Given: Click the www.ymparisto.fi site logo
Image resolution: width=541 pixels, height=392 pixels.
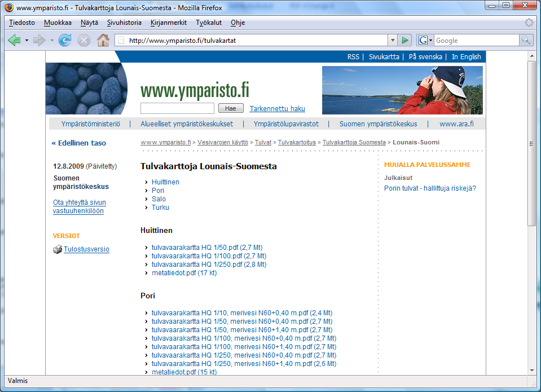Looking at the screenshot, I should [195, 90].
